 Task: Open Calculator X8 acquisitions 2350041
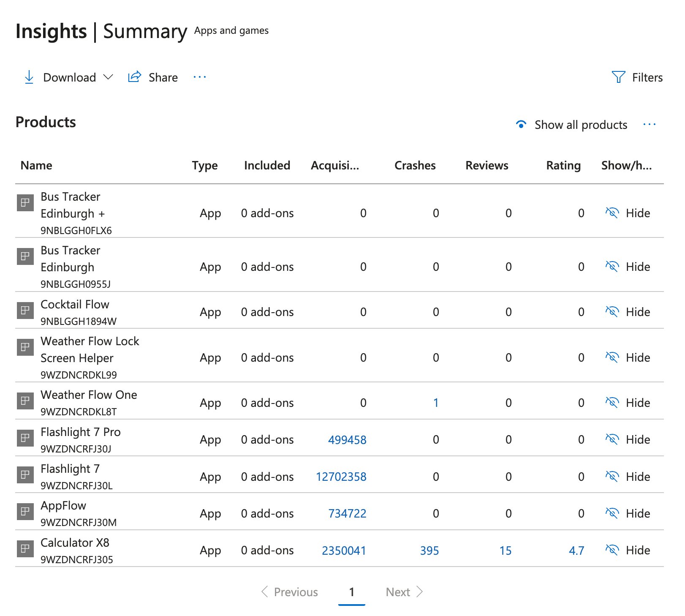[x=344, y=551]
